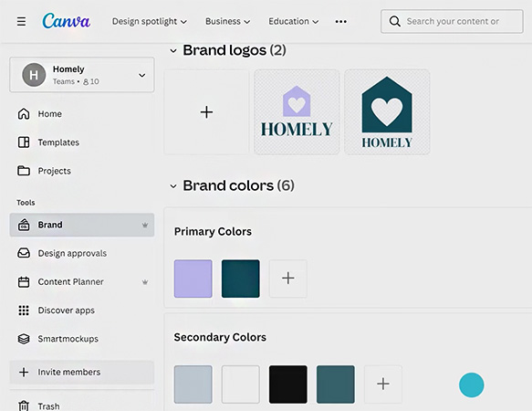
Task: Open the three-dots more menu
Action: click(340, 21)
